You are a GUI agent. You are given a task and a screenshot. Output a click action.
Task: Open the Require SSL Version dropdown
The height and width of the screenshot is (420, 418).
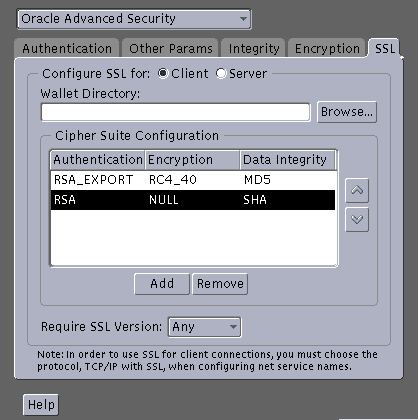[204, 327]
